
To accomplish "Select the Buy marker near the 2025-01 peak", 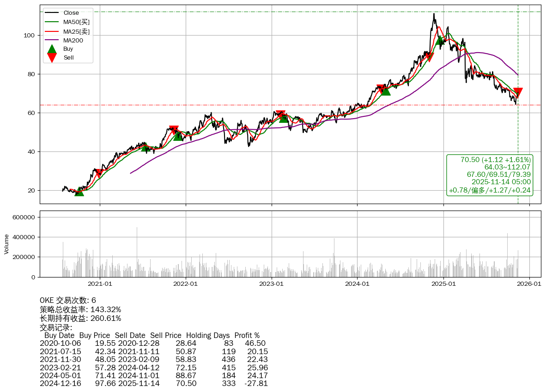I will point(440,40).
